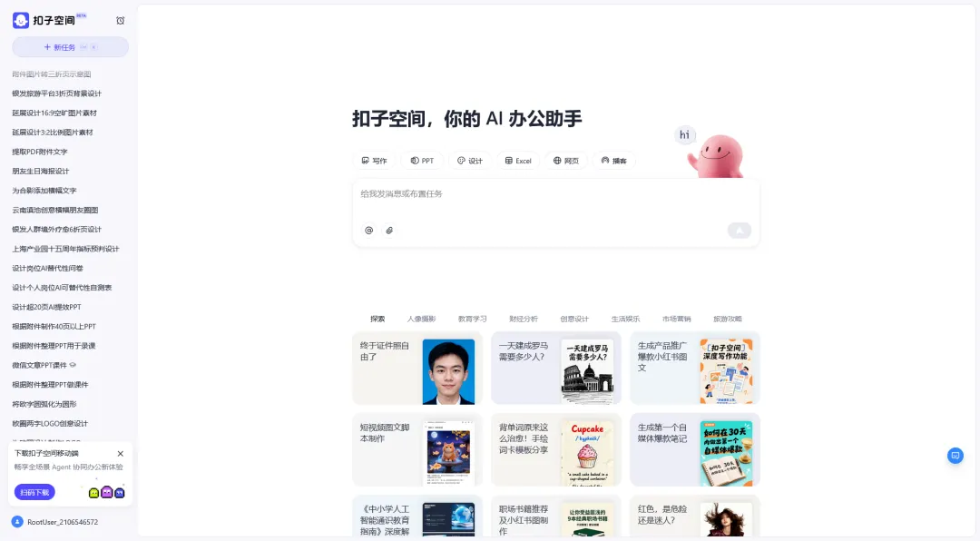The width and height of the screenshot is (980, 541).
Task: Open the 终于证件照自由了 card
Action: (x=417, y=368)
